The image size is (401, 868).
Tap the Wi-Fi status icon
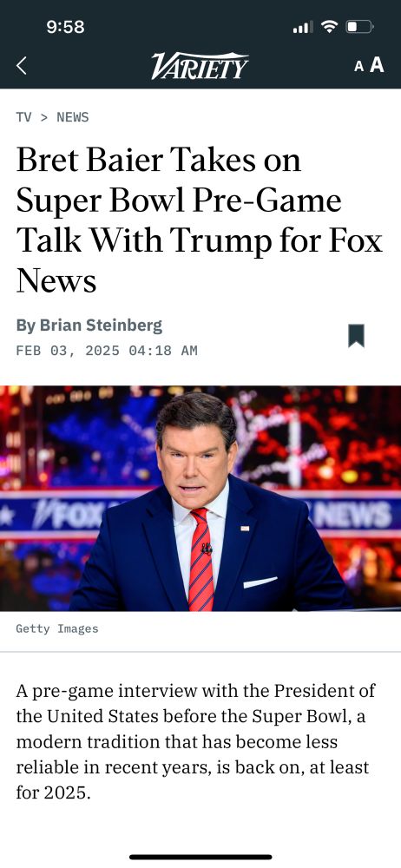(x=330, y=26)
